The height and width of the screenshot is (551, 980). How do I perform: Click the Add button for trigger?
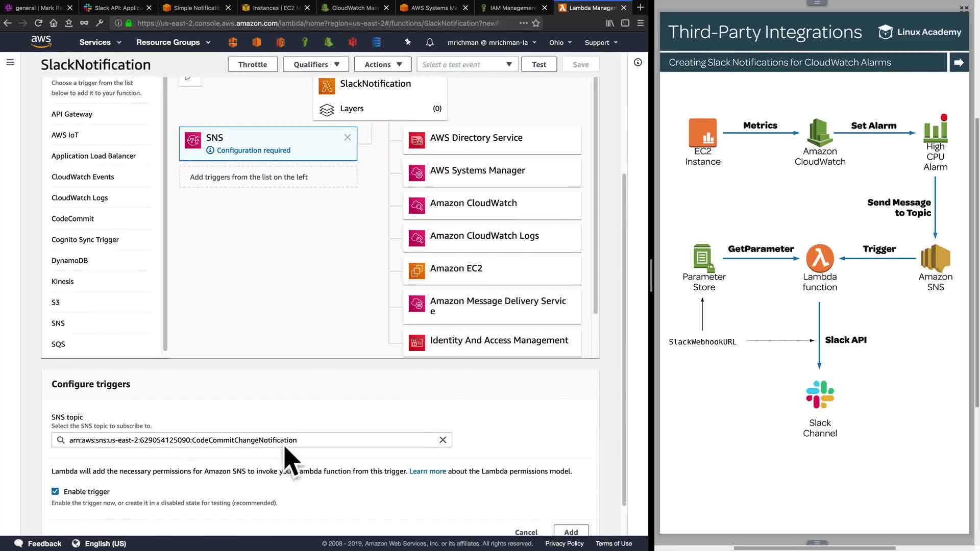(571, 532)
